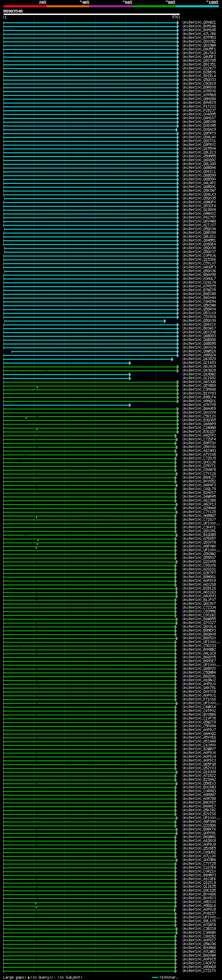
Task: Click the cyan =100char. scale bar
Action: [155, 977]
